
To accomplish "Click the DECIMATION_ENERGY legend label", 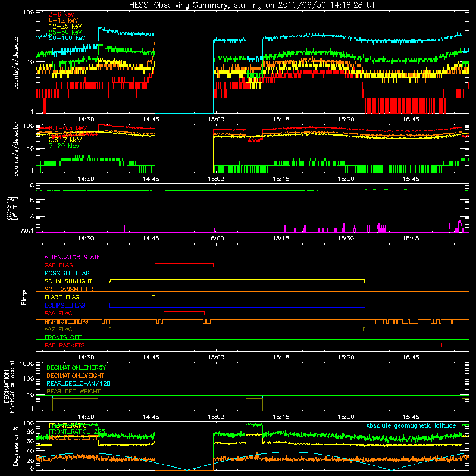I will click(x=76, y=368).
